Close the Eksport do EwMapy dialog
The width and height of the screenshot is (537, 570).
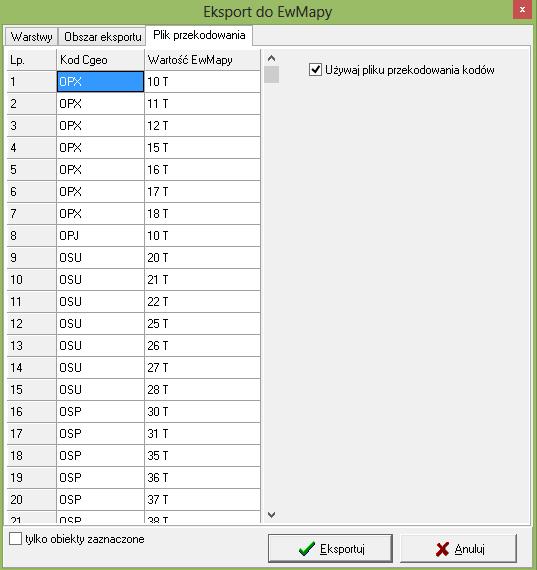(x=522, y=10)
